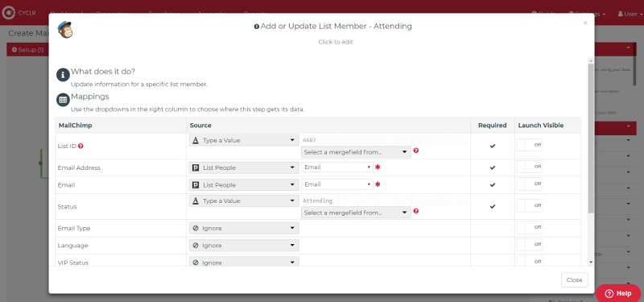Toggle Launch Visible switch for List ID

tap(530, 145)
